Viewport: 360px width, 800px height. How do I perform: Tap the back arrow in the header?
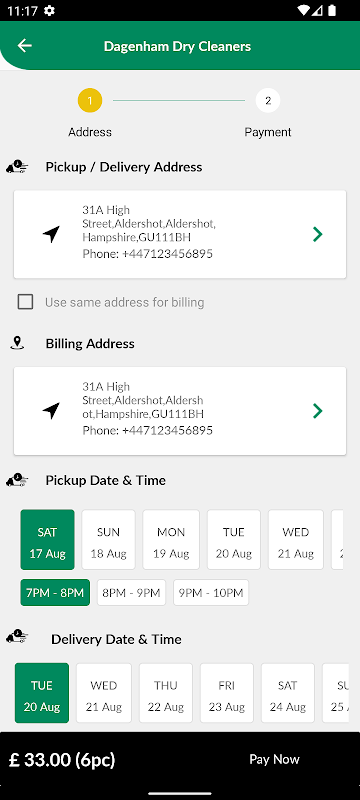24,46
